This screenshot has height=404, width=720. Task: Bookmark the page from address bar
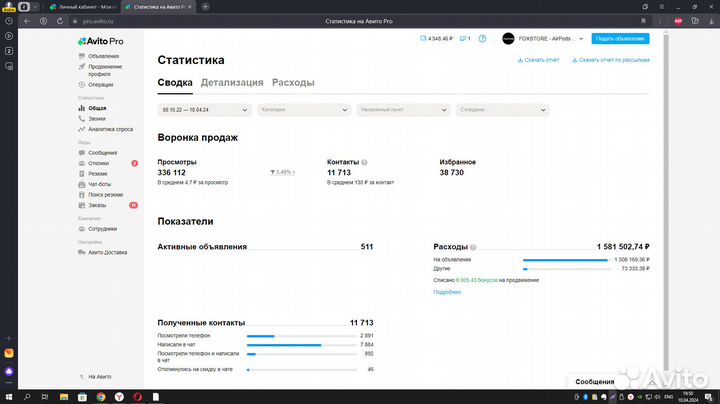pyautogui.click(x=643, y=21)
